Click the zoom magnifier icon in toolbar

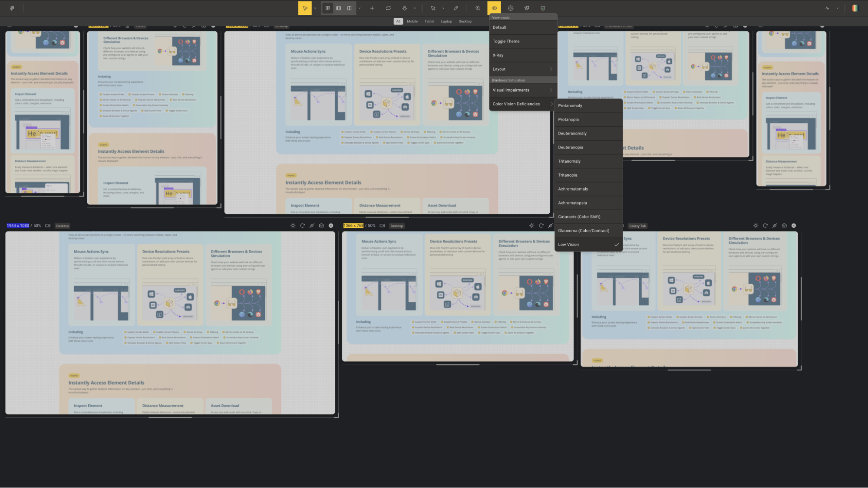478,8
